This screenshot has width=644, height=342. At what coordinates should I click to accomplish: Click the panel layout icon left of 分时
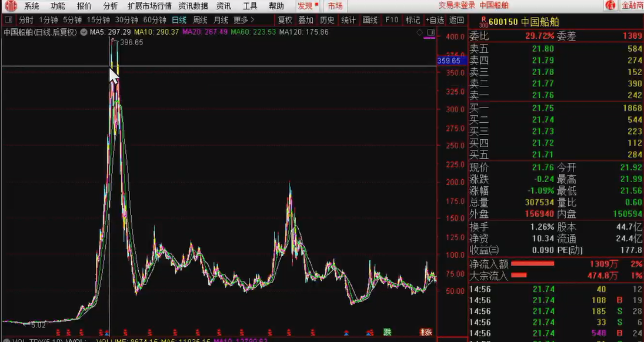[9, 20]
